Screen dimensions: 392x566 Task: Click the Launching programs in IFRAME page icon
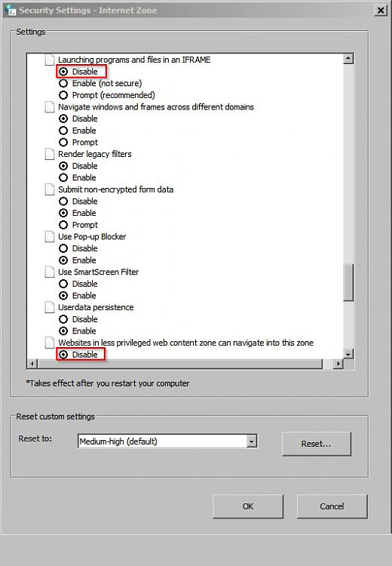(50, 60)
